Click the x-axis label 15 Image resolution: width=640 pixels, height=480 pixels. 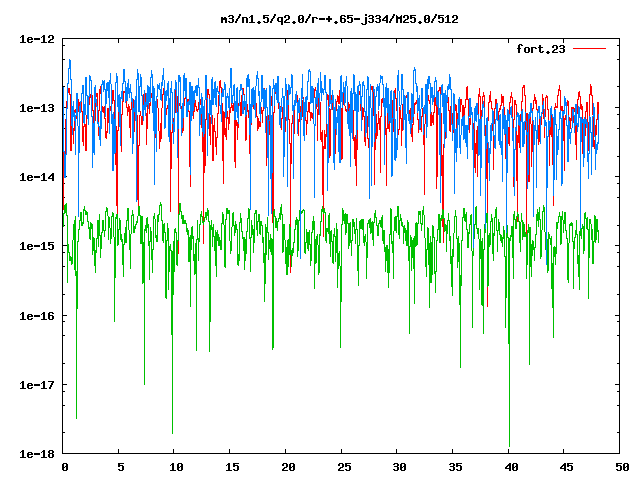pos(232,467)
